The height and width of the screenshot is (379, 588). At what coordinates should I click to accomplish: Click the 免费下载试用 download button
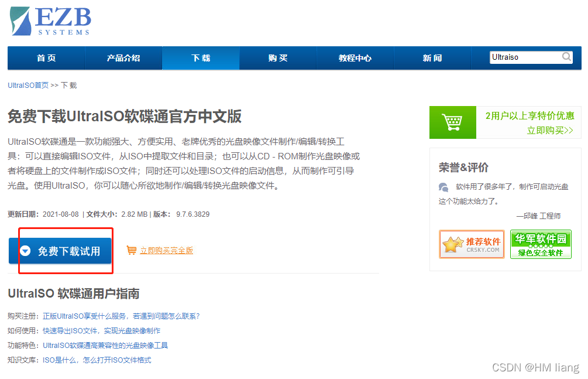60,251
